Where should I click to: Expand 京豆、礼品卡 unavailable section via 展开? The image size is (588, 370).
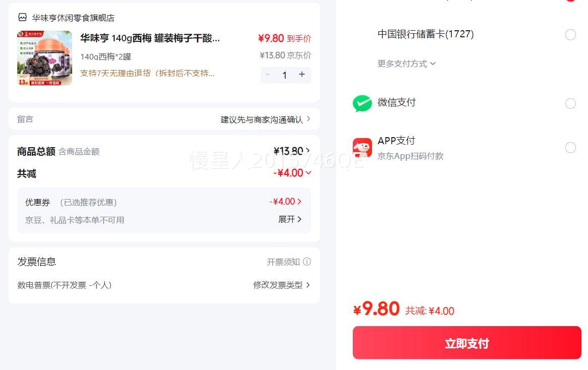pyautogui.click(x=290, y=219)
